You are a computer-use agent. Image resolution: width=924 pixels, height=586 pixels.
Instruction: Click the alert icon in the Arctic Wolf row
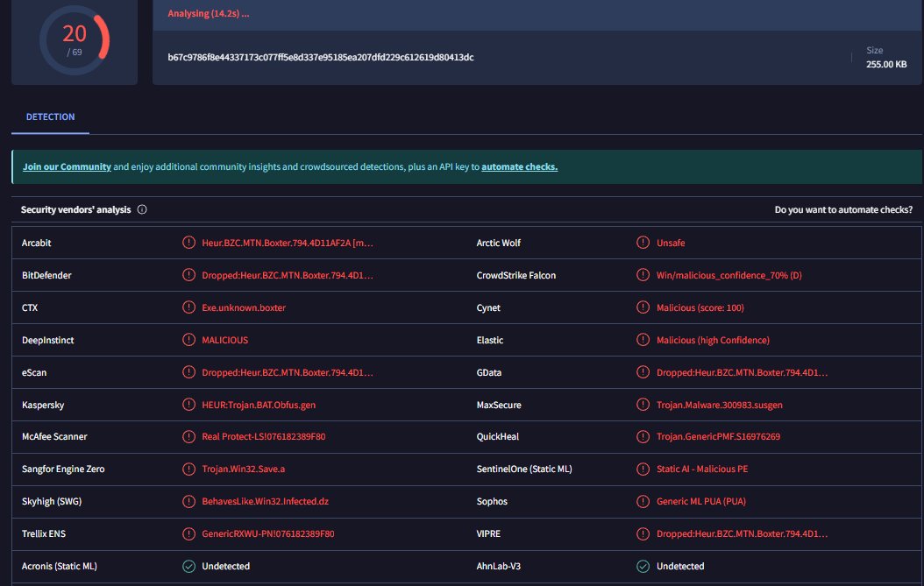643,243
